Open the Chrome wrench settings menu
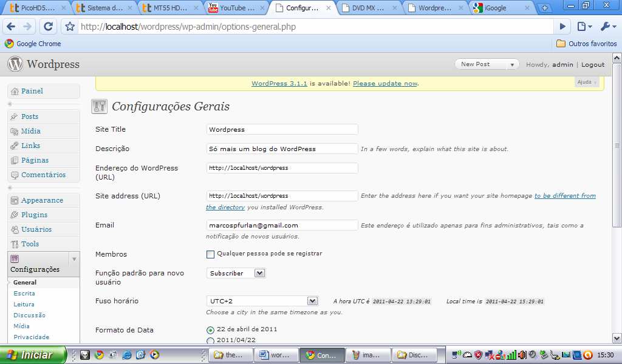This screenshot has width=622, height=364. 608,27
